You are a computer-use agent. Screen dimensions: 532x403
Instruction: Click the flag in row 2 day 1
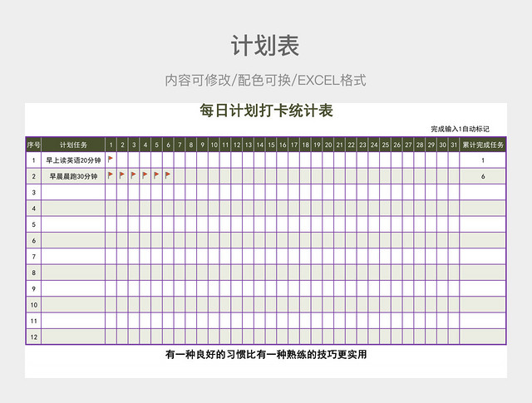pyautogui.click(x=111, y=175)
